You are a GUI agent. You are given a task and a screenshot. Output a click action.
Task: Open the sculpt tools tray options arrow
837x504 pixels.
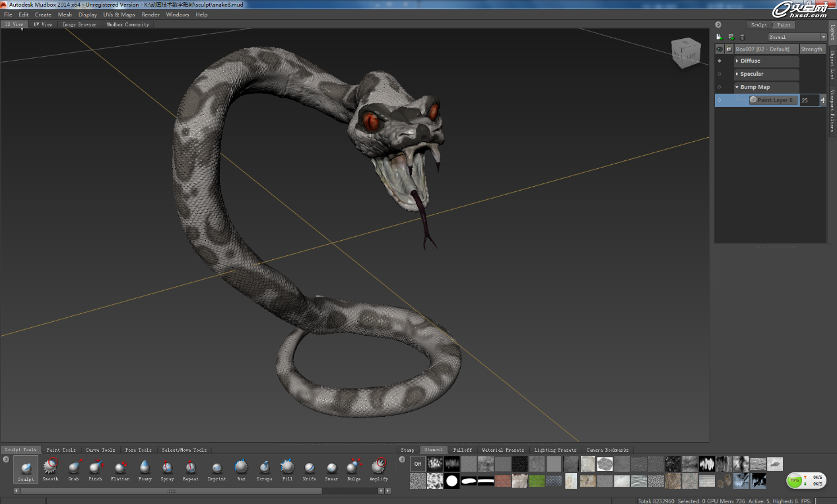click(x=6, y=459)
